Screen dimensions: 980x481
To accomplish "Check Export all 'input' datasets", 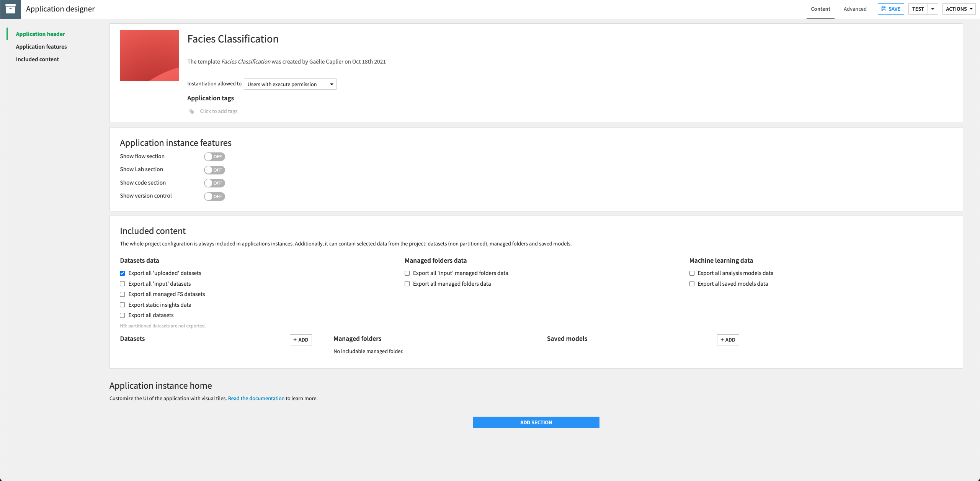I will 122,283.
